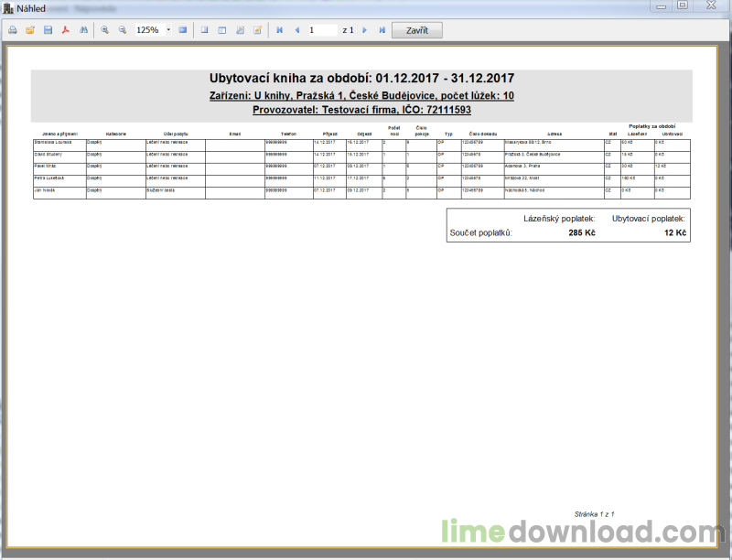Click the print icon in toolbar
The image size is (732, 560).
click(13, 30)
